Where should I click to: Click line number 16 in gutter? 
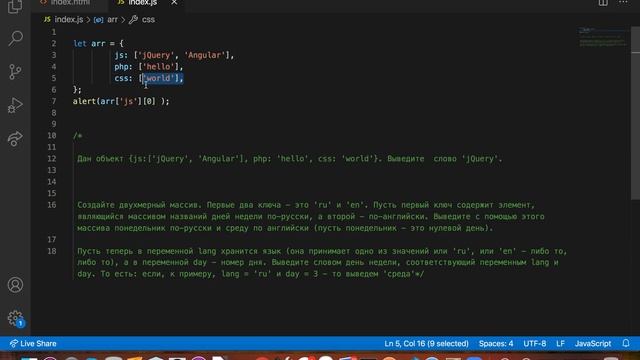51,204
